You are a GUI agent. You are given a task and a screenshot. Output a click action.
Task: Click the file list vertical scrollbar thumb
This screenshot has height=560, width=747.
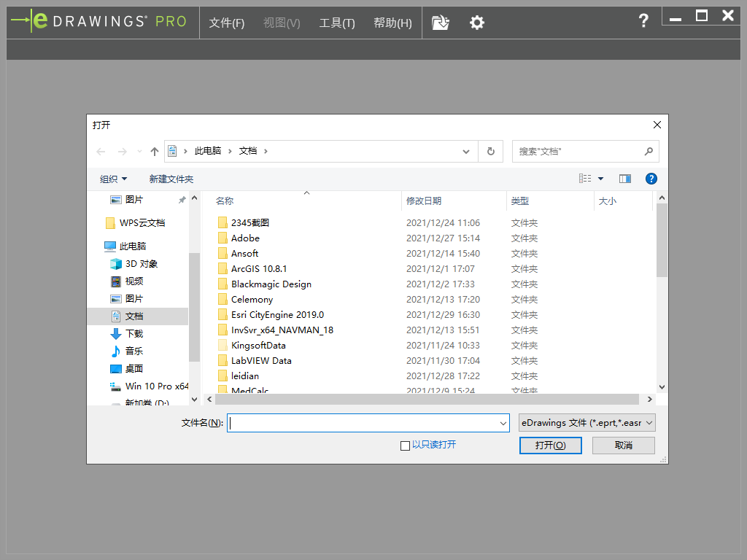click(662, 240)
